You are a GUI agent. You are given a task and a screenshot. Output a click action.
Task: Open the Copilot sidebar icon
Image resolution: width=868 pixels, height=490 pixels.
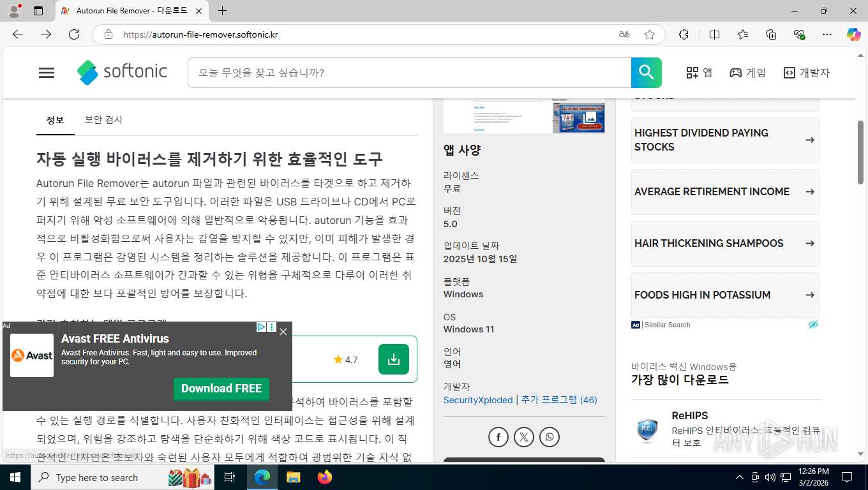[x=854, y=34]
